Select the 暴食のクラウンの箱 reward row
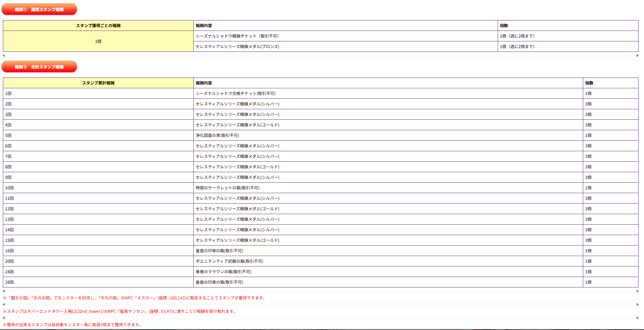The height and width of the screenshot is (330, 644). (223, 272)
